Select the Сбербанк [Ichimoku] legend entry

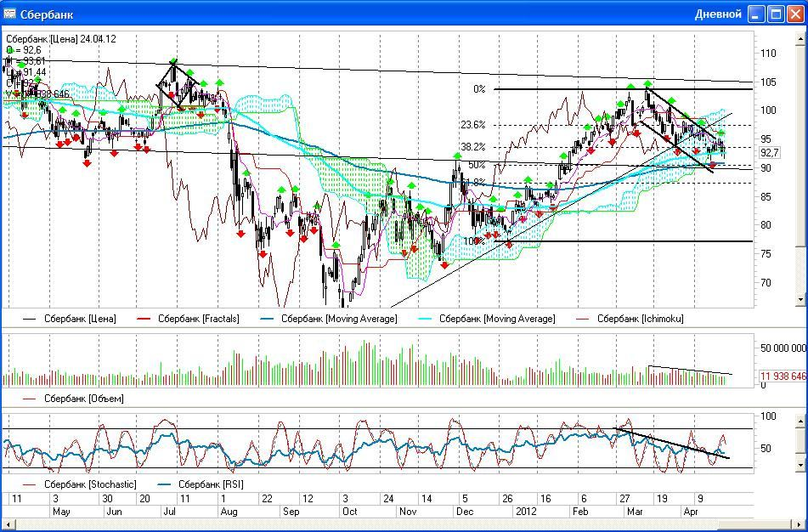click(630, 319)
